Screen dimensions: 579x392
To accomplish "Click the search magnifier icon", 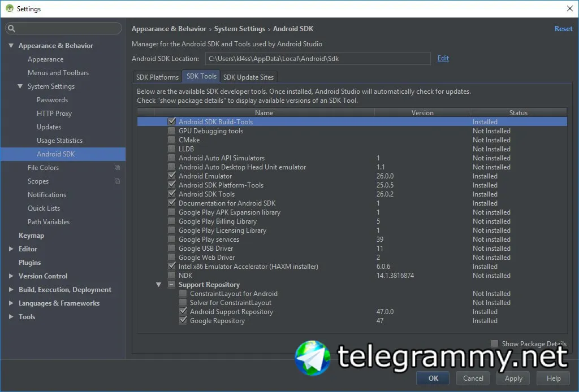I will point(11,28).
